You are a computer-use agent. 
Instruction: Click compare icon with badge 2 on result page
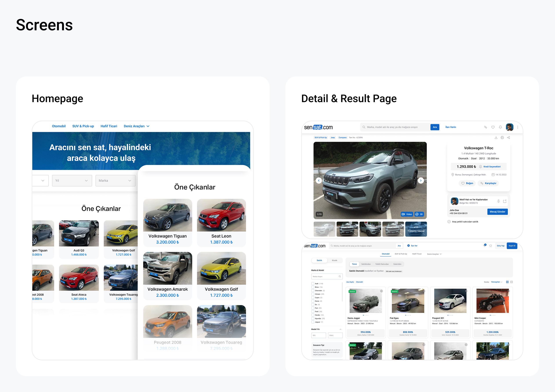coord(484,246)
